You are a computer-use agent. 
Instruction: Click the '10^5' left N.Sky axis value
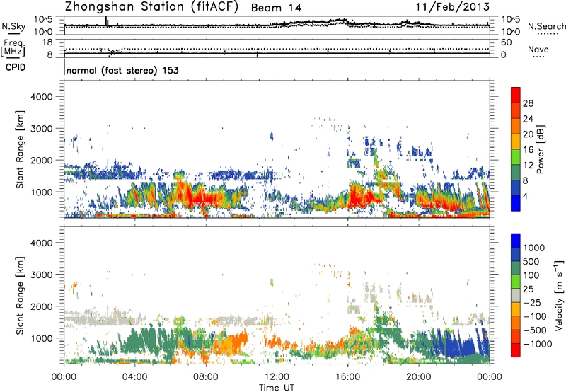point(43,20)
